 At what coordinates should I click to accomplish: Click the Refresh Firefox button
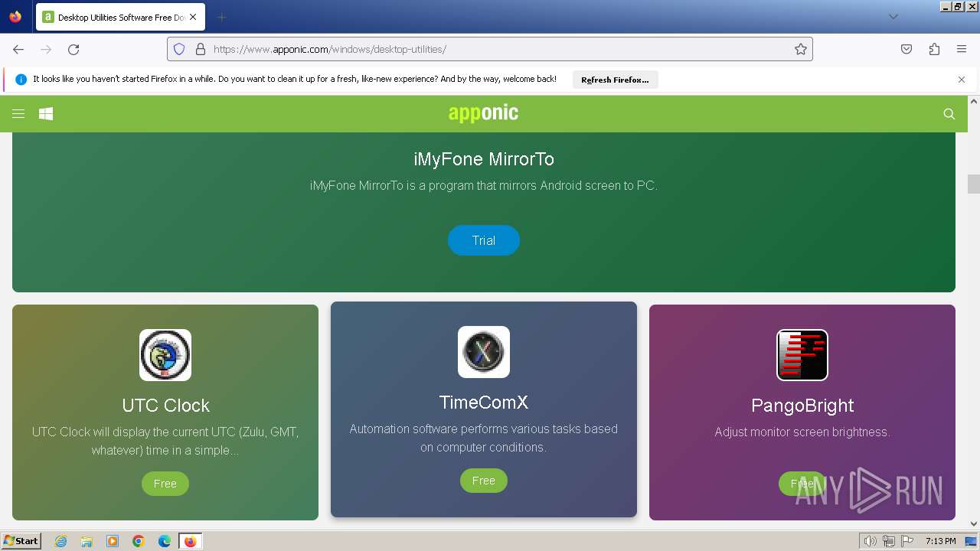615,80
